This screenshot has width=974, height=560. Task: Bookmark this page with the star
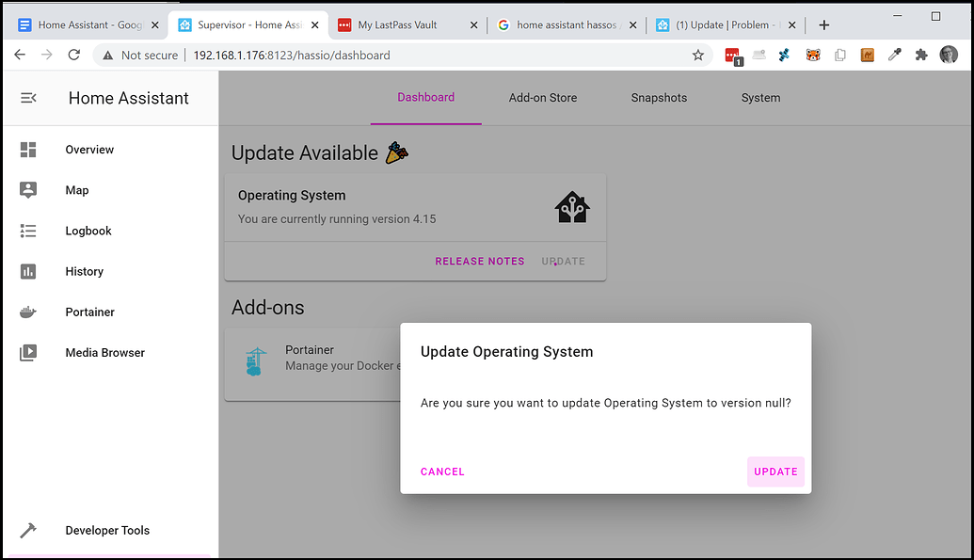coord(698,56)
